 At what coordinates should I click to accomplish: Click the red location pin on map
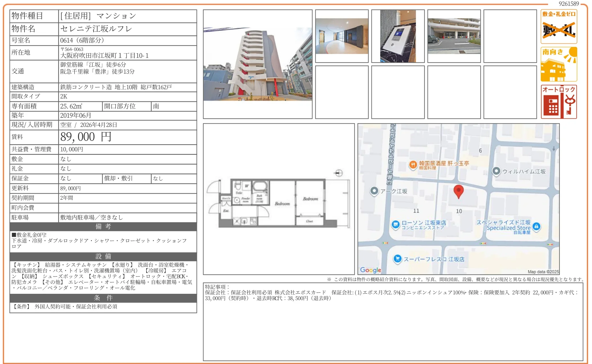pyautogui.click(x=458, y=191)
